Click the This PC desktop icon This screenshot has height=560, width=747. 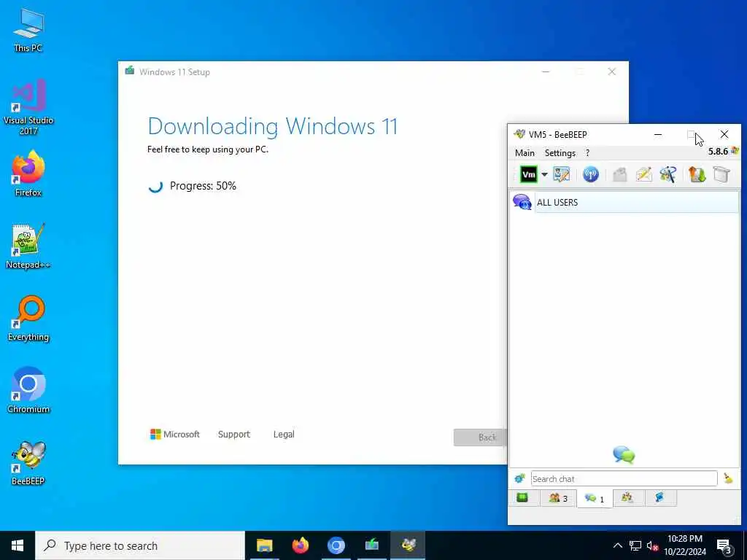[x=28, y=29]
